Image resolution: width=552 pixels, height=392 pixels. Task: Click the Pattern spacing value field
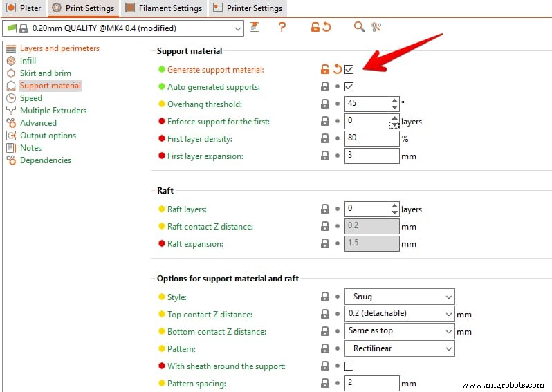click(371, 383)
